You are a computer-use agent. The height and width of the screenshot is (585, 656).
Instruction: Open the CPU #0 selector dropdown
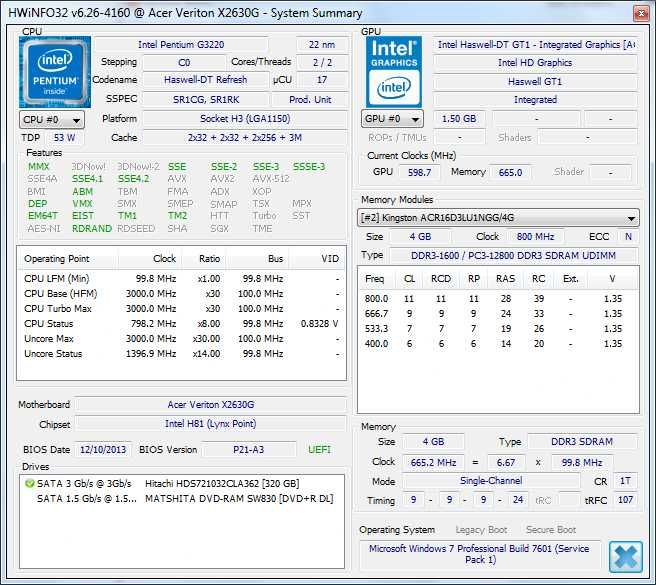click(x=52, y=120)
